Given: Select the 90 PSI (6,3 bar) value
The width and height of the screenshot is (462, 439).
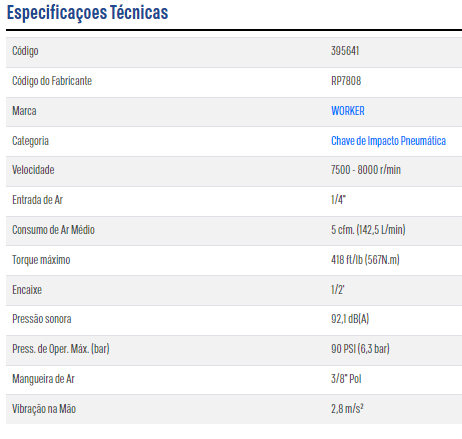Looking at the screenshot, I should 360,349.
